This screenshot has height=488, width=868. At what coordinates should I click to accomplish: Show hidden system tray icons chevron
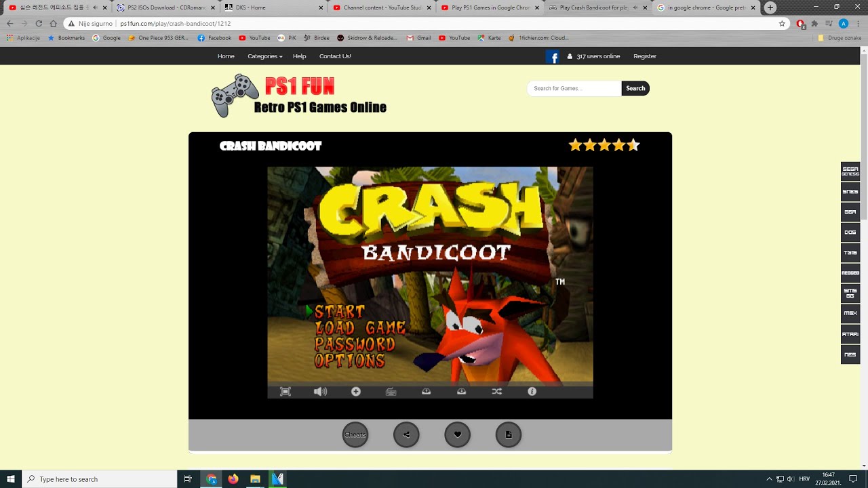[x=769, y=479]
